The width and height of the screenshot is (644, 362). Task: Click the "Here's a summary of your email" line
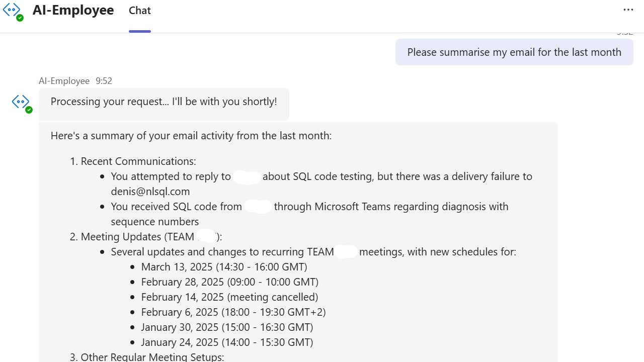click(x=191, y=136)
